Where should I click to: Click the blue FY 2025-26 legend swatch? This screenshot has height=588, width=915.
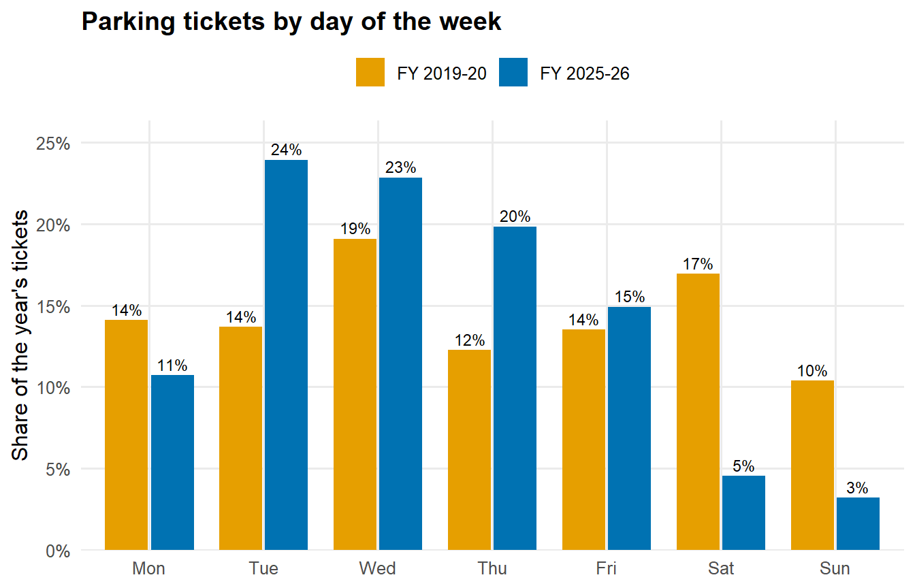pos(513,72)
